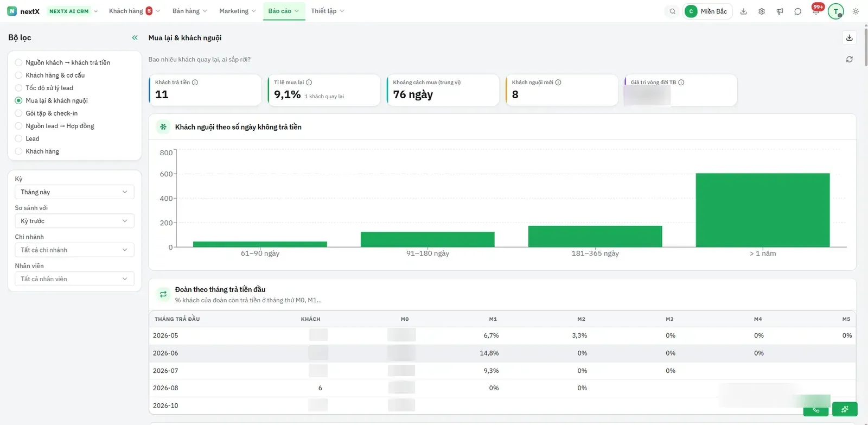The image size is (868, 425).
Task: Open the search icon in the top bar
Action: pos(672,11)
